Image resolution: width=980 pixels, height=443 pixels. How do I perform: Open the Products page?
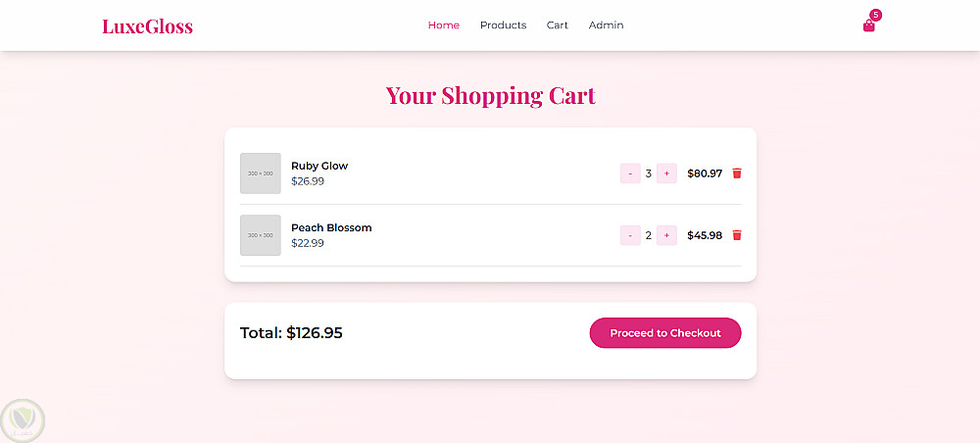[503, 25]
